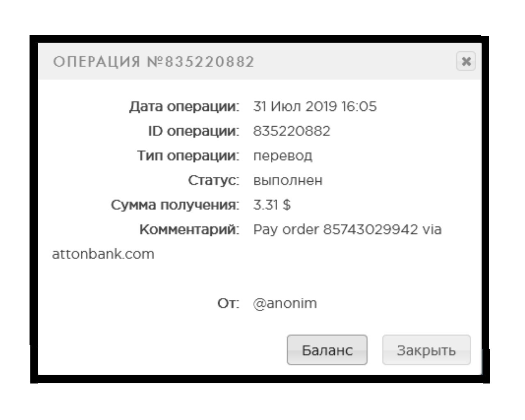Click the Баланс button

(x=327, y=350)
